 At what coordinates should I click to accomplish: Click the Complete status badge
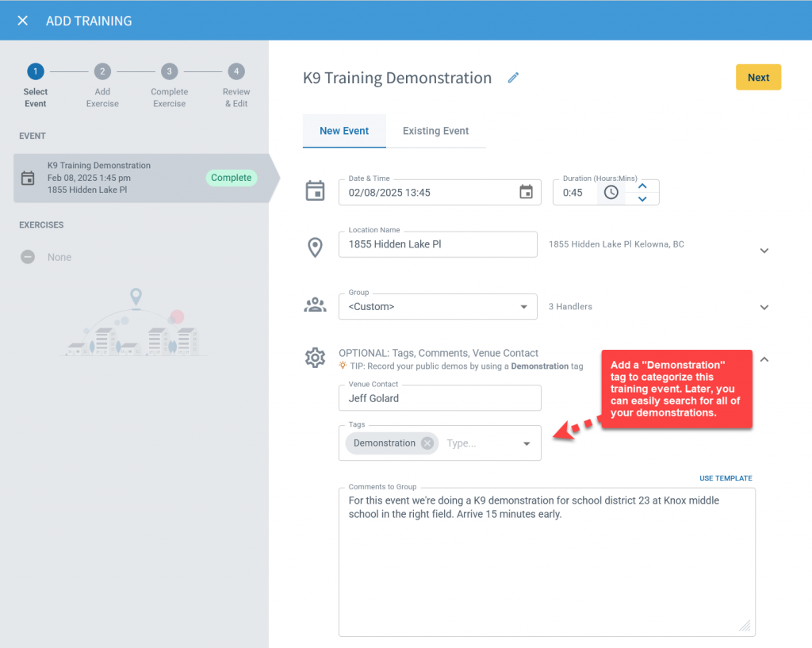tap(231, 178)
